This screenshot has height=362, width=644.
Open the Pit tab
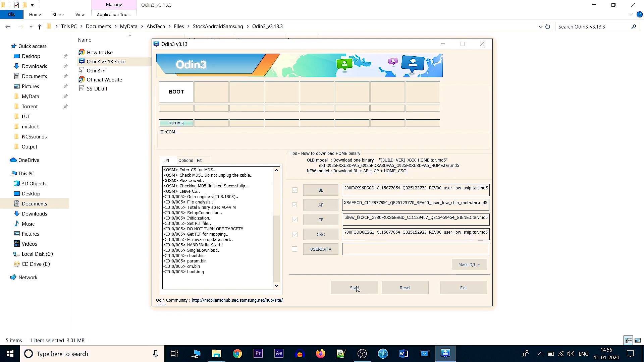tap(199, 161)
